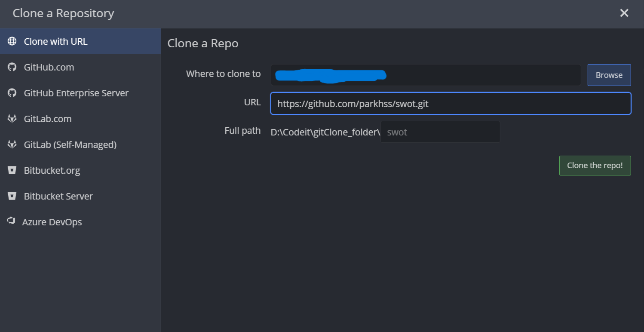This screenshot has width=644, height=332.
Task: Open the GitHub.com section
Action: pos(80,67)
